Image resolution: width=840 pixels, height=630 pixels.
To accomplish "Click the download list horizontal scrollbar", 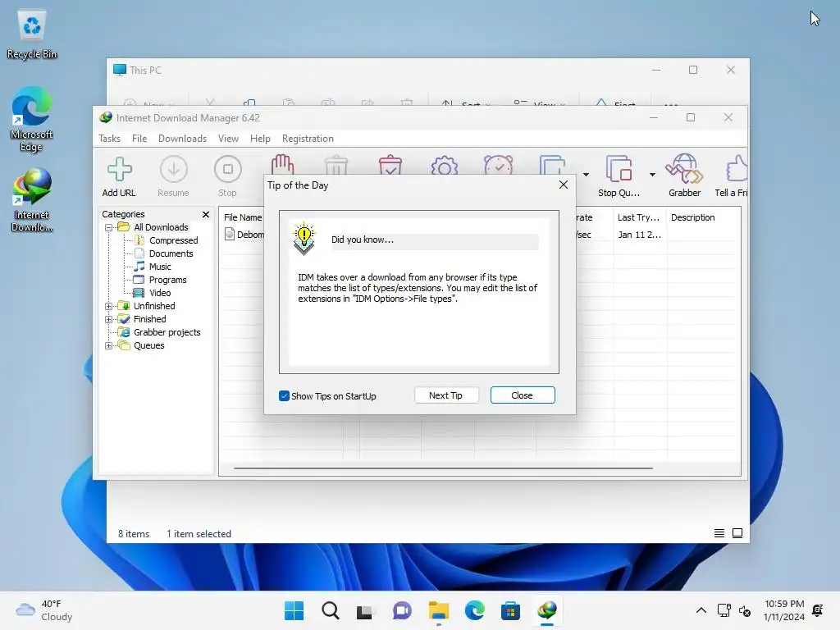I will tap(443, 468).
